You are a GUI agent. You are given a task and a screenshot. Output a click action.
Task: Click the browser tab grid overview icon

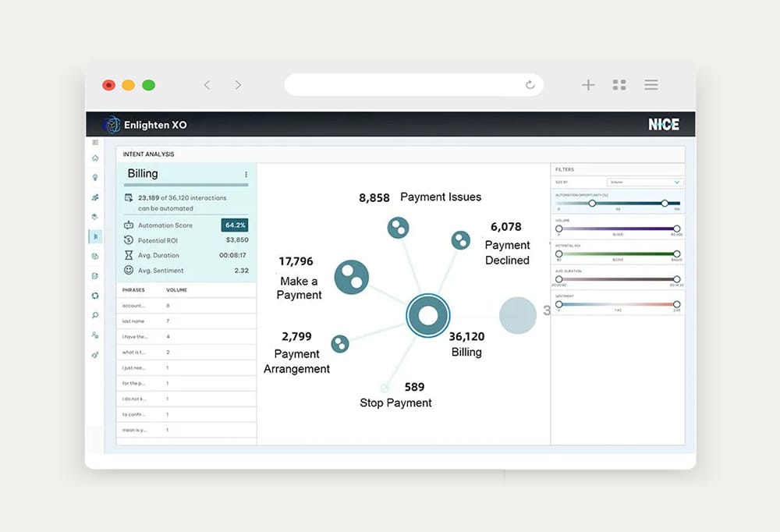[x=619, y=85]
